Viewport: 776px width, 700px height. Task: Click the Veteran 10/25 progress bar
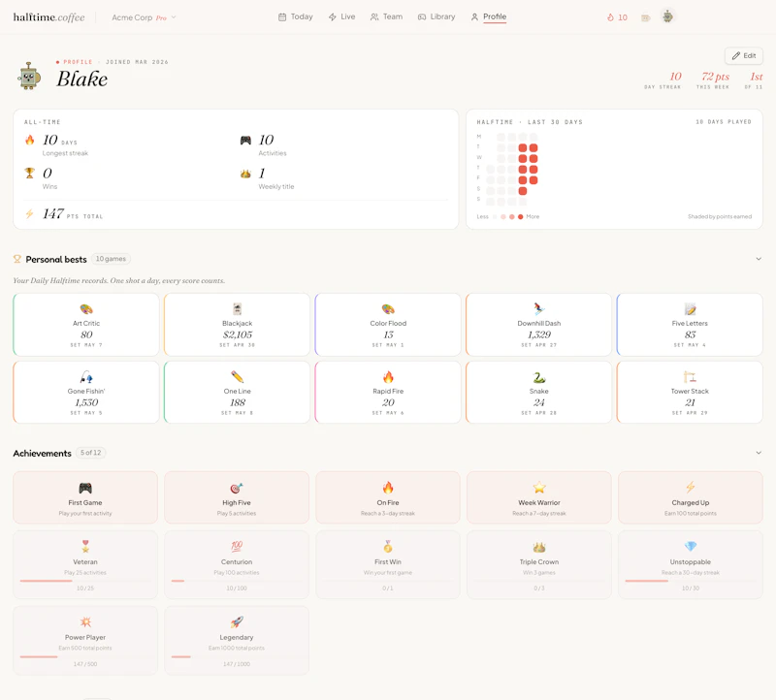point(85,581)
